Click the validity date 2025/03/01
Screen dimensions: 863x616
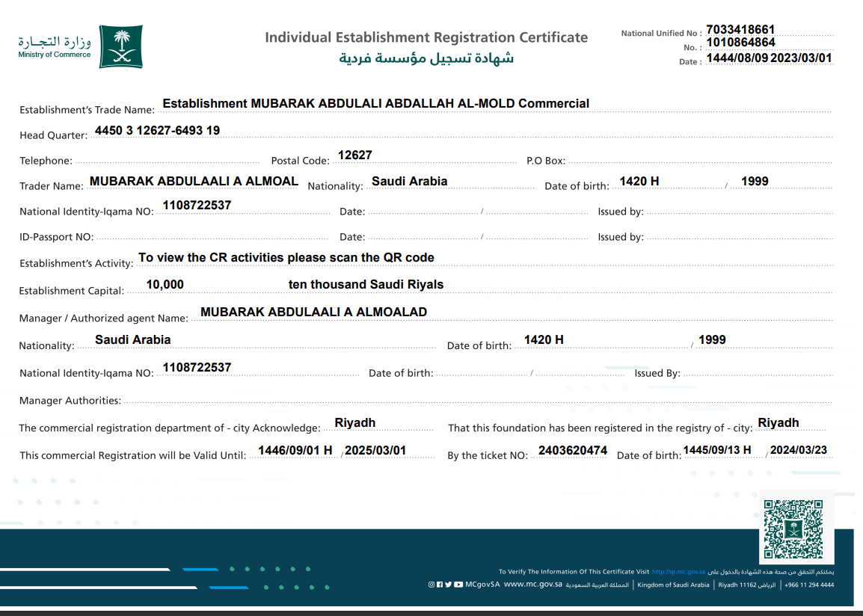(x=375, y=451)
